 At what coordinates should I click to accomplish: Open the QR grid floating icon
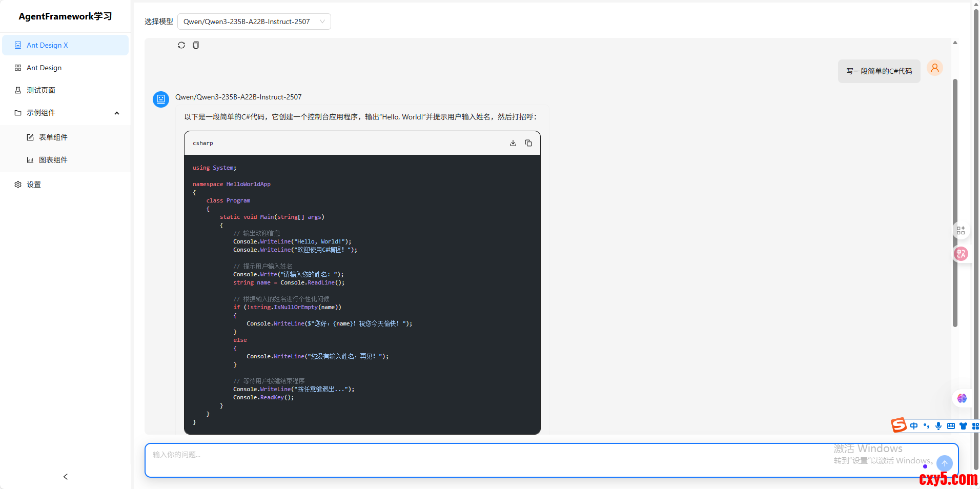coord(961,231)
